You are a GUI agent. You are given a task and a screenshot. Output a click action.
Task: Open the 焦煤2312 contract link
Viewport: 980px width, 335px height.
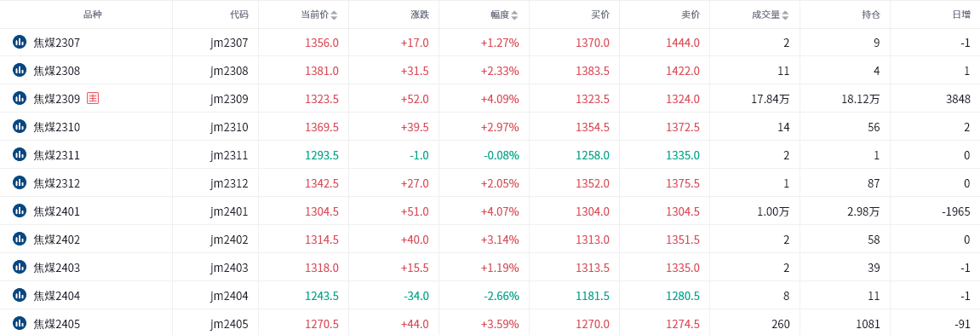click(57, 183)
